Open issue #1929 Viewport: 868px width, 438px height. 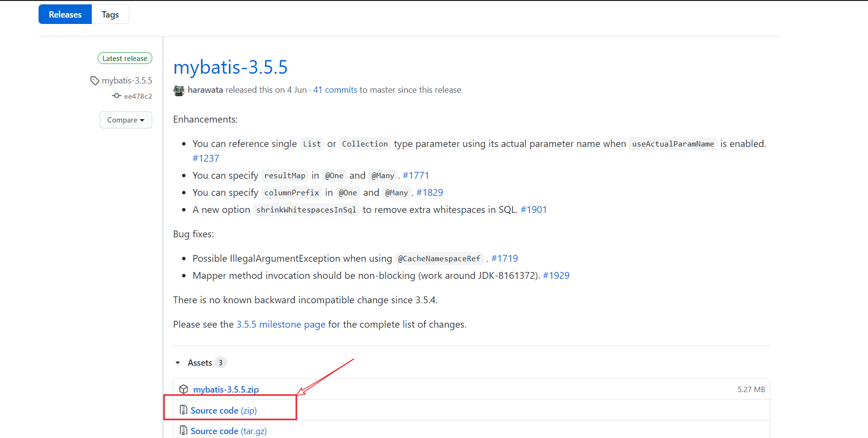[556, 275]
